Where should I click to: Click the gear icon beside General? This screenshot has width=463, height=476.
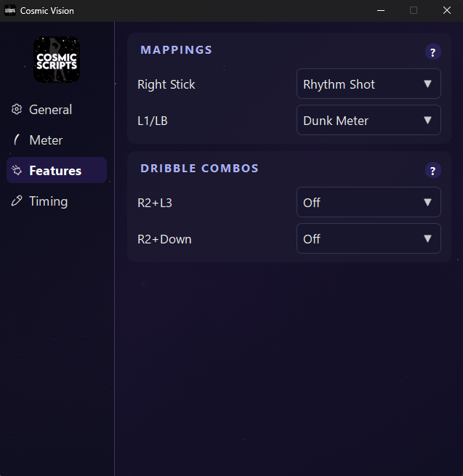[x=17, y=110]
